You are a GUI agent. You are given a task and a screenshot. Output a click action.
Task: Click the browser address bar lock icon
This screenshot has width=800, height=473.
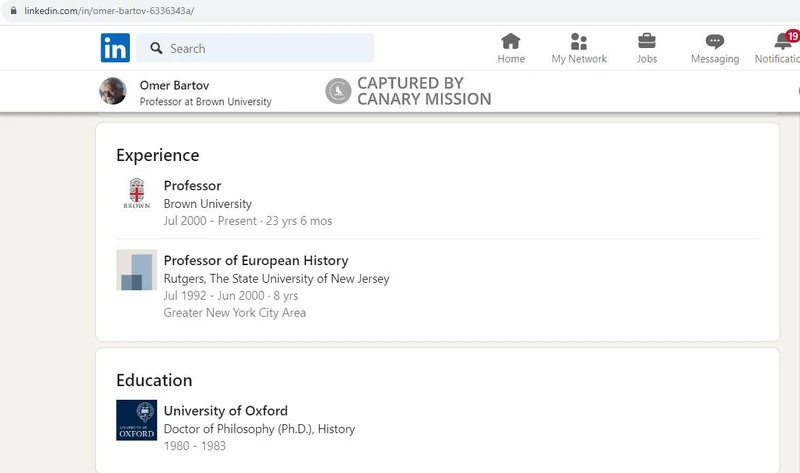coord(13,10)
